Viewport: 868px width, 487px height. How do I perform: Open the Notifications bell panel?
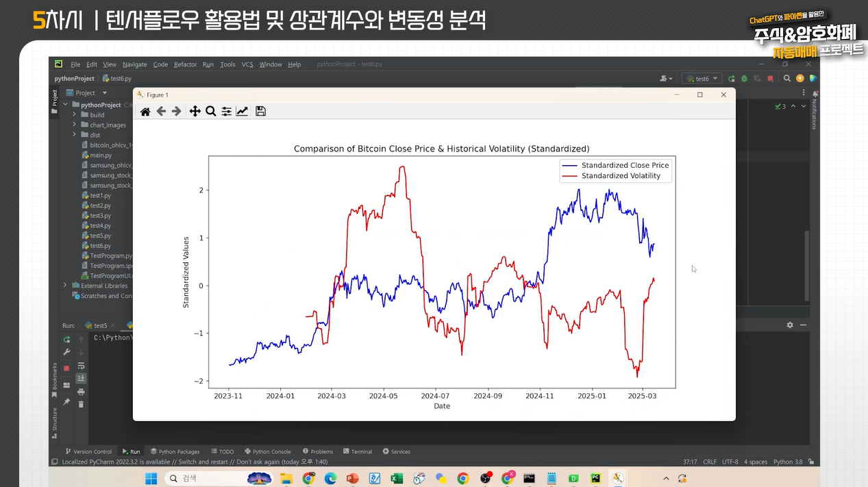(x=815, y=95)
